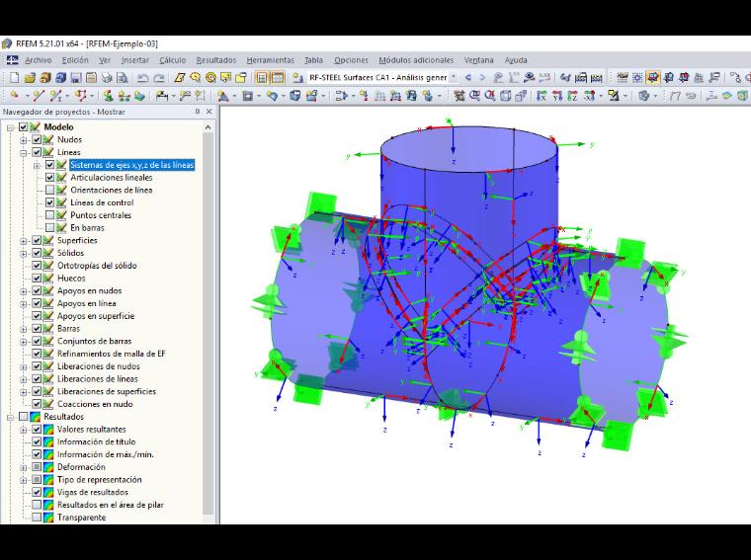The image size is (751, 560).
Task: Toggle the project navigator panel icon
Action: click(x=262, y=78)
